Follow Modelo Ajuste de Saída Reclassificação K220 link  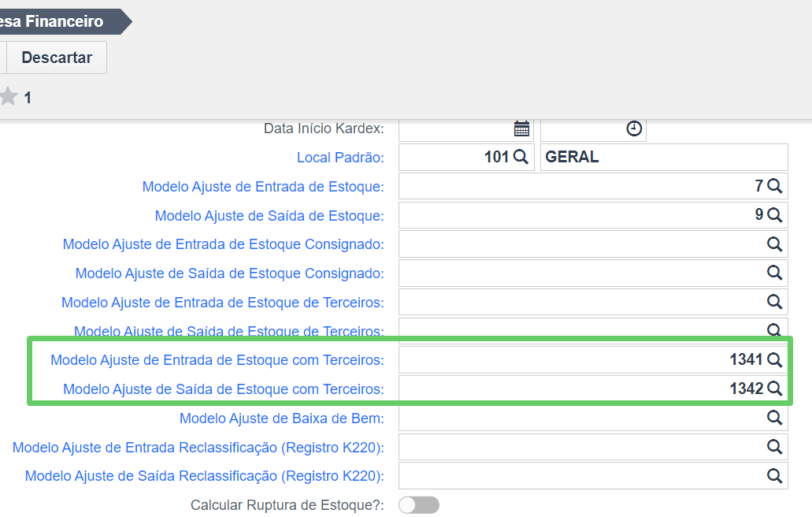[205, 476]
